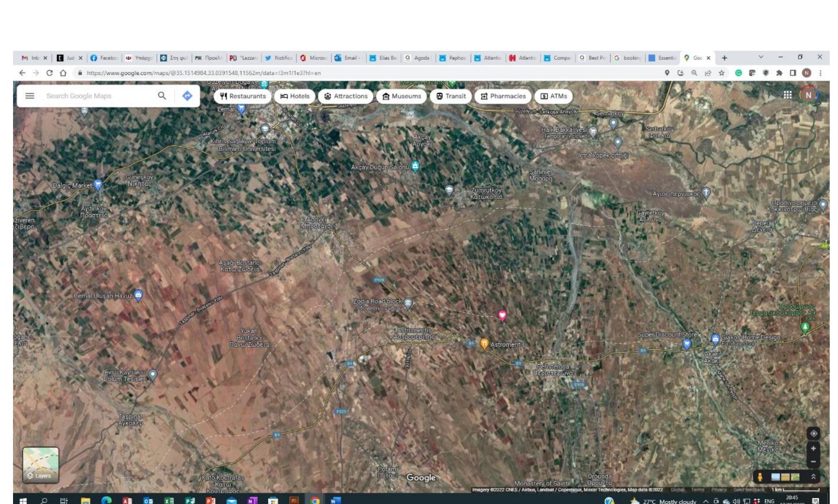The width and height of the screenshot is (838, 504).
Task: Switch to the Agoda browser tab
Action: pos(417,58)
